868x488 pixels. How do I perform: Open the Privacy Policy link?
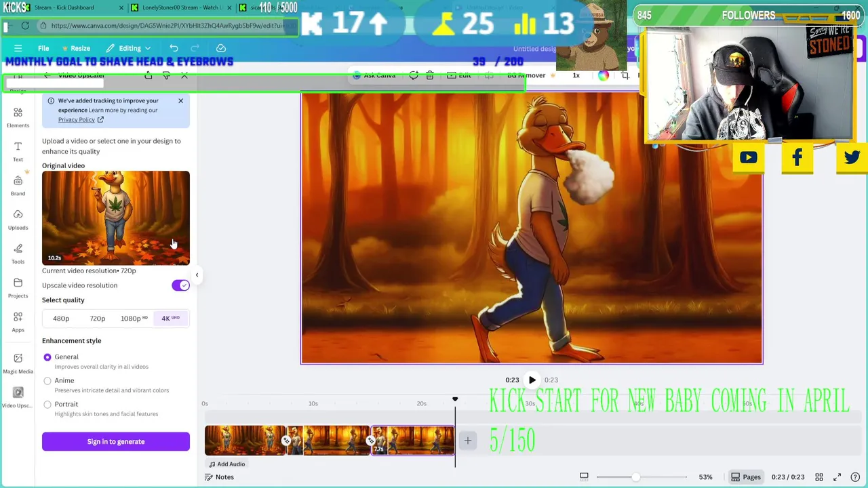click(x=81, y=120)
